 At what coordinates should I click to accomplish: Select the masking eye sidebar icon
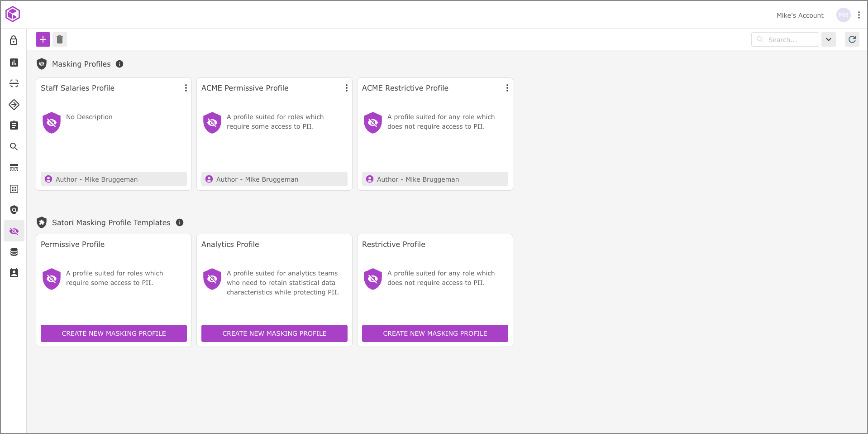[14, 231]
